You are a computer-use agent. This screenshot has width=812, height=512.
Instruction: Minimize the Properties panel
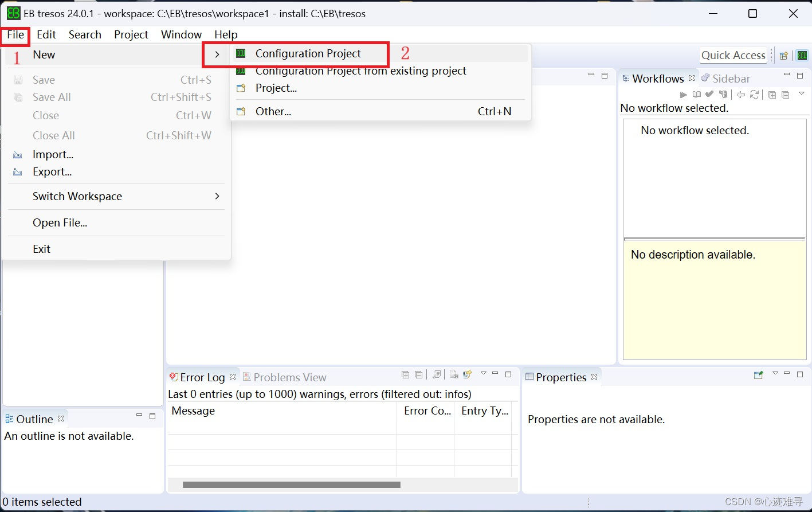point(787,374)
